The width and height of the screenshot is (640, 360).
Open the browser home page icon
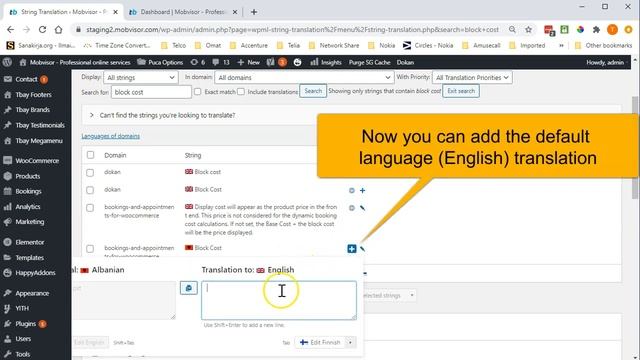58,29
